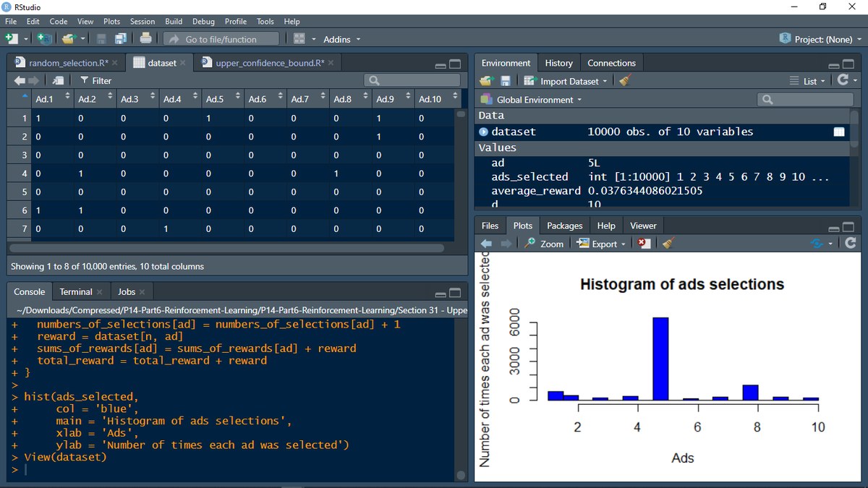Click the Save current document icon

102,39
